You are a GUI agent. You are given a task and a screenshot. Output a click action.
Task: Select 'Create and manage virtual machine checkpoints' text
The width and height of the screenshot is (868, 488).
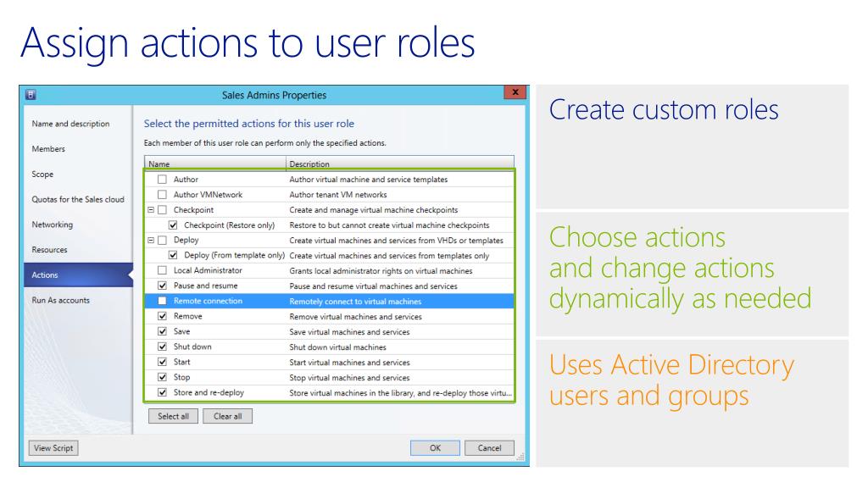(x=374, y=210)
